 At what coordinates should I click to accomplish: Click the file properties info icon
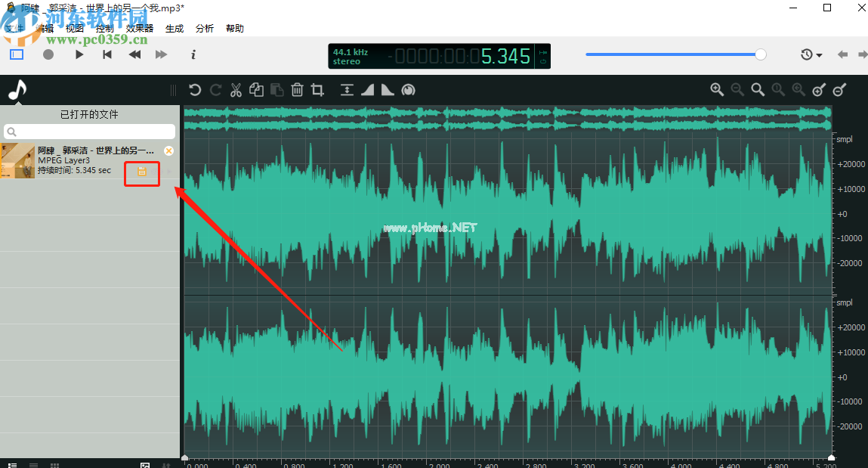[x=193, y=54]
